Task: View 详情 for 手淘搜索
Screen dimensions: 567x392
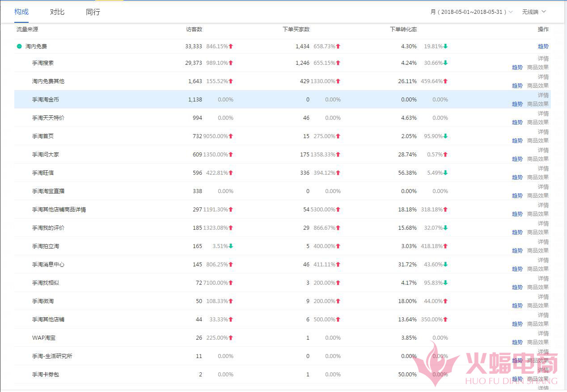Action: [543, 59]
